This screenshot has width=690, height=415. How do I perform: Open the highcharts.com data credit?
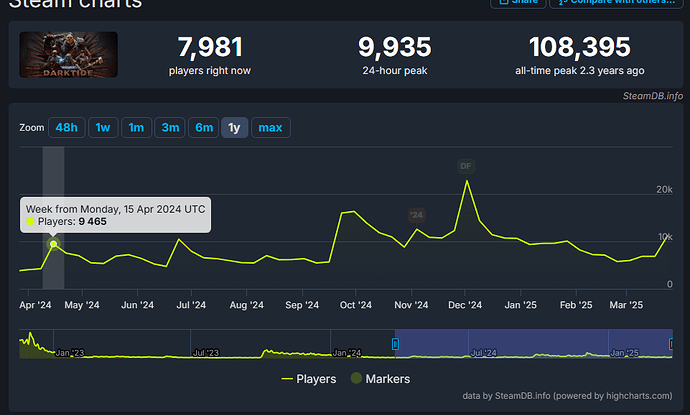coord(567,396)
